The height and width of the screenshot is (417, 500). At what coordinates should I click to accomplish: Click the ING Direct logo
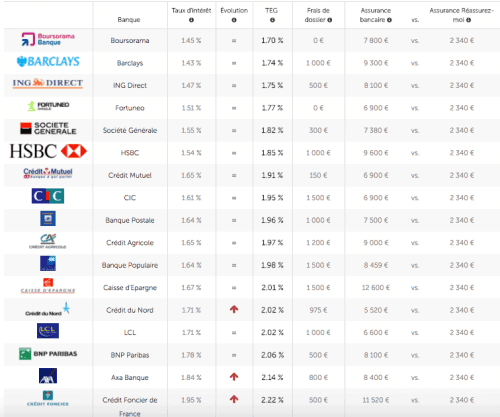tap(48, 83)
